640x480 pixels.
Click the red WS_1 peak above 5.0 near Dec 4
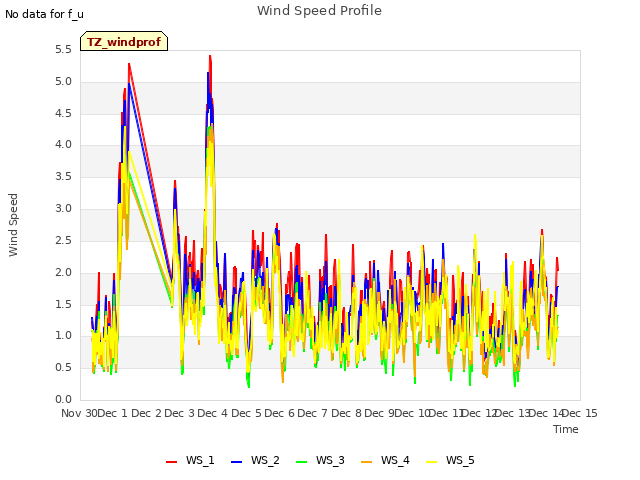tap(210, 56)
